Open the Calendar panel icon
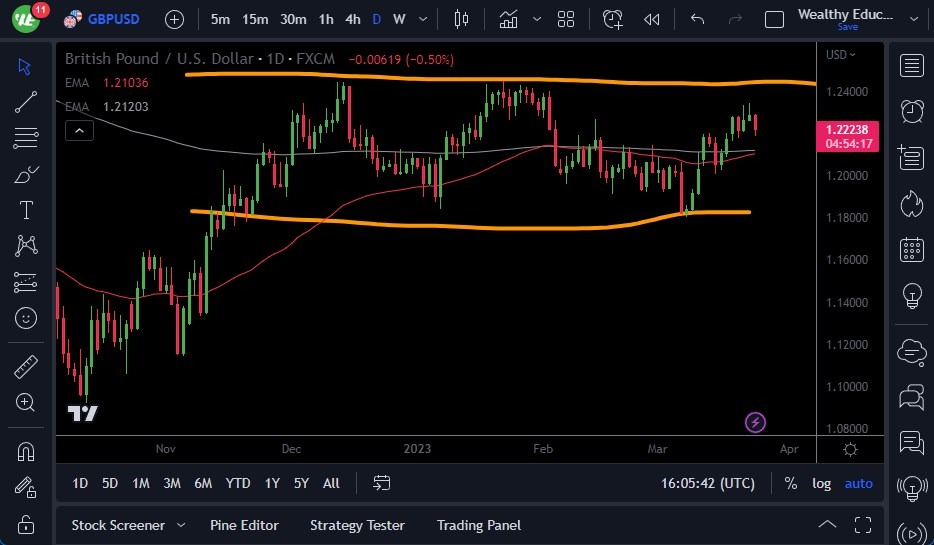934x545 pixels. pos(911,249)
